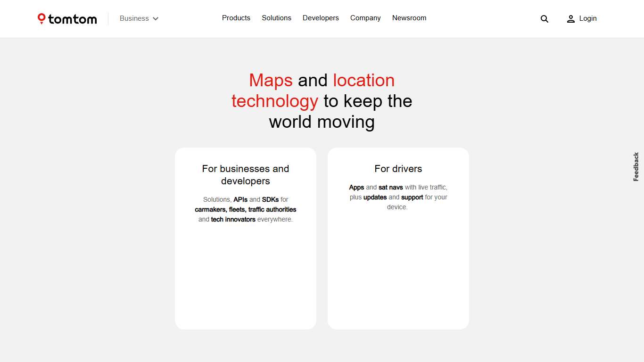The height and width of the screenshot is (362, 644).
Task: Open search with the magnifier icon
Action: pyautogui.click(x=545, y=19)
